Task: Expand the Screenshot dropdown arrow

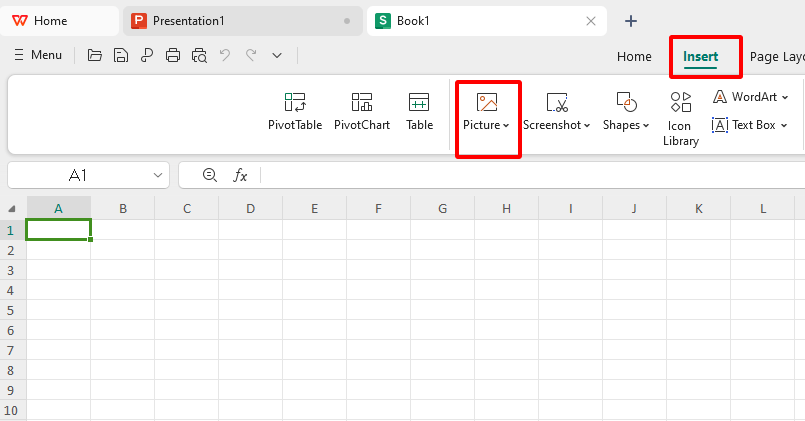Action: pos(587,126)
